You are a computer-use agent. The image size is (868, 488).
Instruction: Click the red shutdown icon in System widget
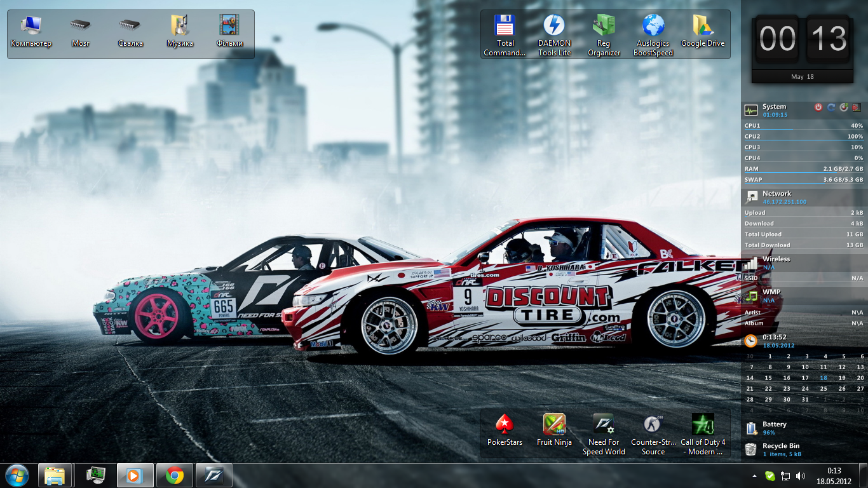(818, 107)
